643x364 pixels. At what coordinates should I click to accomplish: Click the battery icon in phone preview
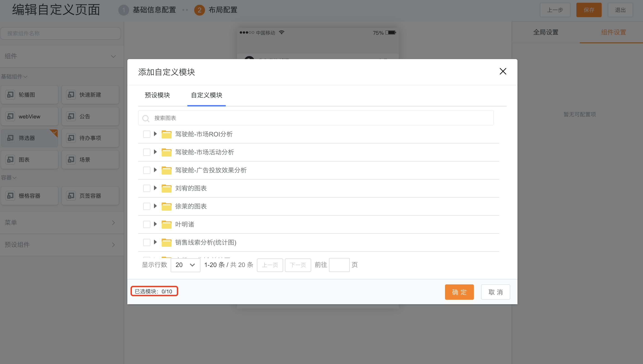click(391, 32)
